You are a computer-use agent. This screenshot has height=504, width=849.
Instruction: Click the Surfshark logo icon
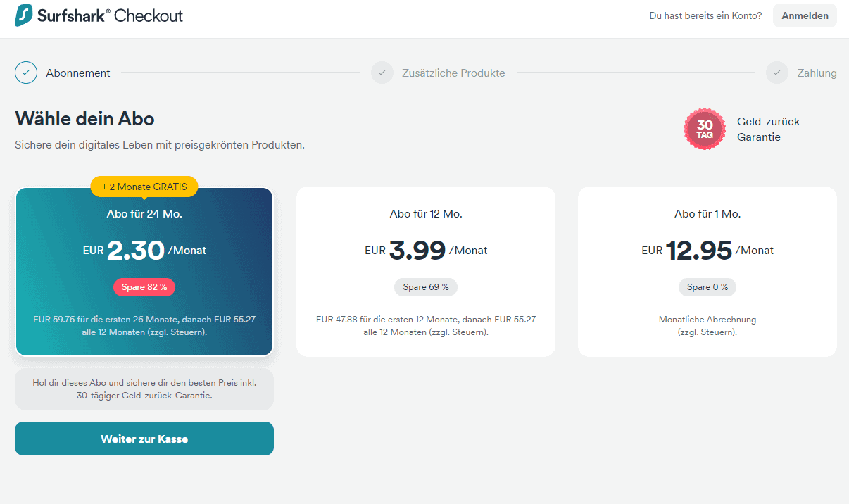[x=25, y=15]
